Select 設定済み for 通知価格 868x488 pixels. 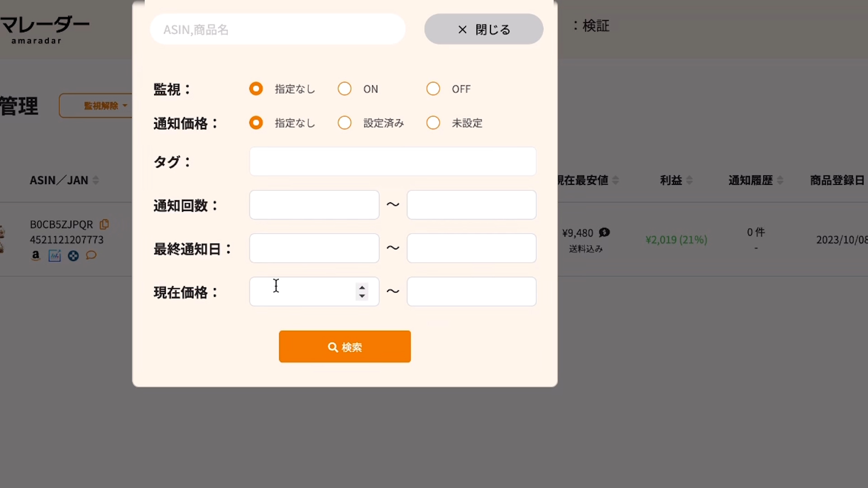344,123
